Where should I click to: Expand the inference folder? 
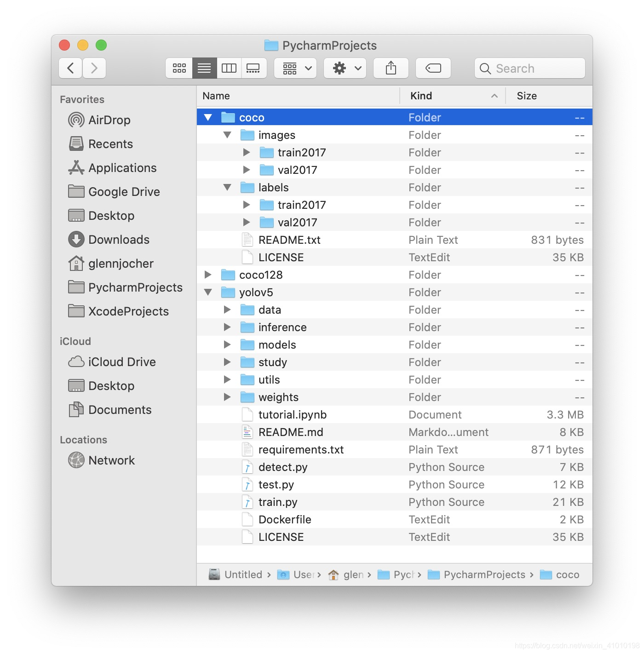[x=227, y=327]
